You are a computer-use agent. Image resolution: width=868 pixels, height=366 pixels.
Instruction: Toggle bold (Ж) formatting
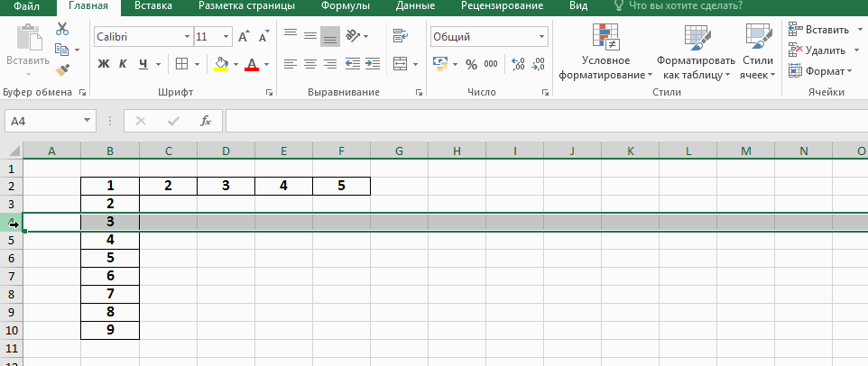(104, 64)
